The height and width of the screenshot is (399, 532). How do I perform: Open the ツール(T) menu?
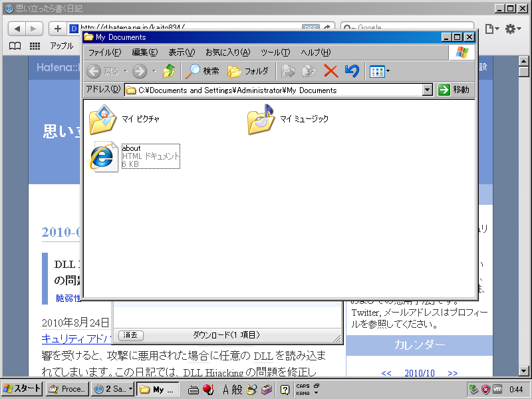click(x=275, y=53)
